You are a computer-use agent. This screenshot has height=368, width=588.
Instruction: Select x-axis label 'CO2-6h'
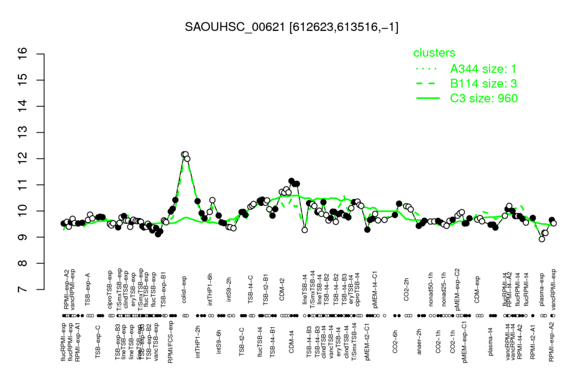(394, 343)
